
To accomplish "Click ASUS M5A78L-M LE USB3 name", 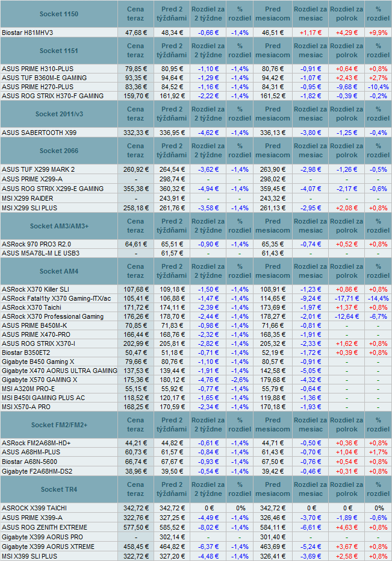I will (x=41, y=253).
